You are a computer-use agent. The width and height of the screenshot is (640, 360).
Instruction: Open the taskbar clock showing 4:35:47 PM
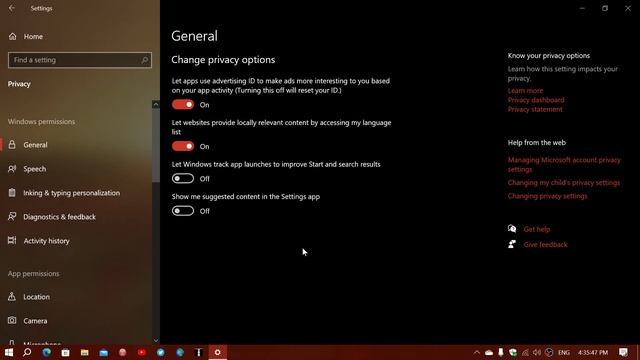point(593,352)
